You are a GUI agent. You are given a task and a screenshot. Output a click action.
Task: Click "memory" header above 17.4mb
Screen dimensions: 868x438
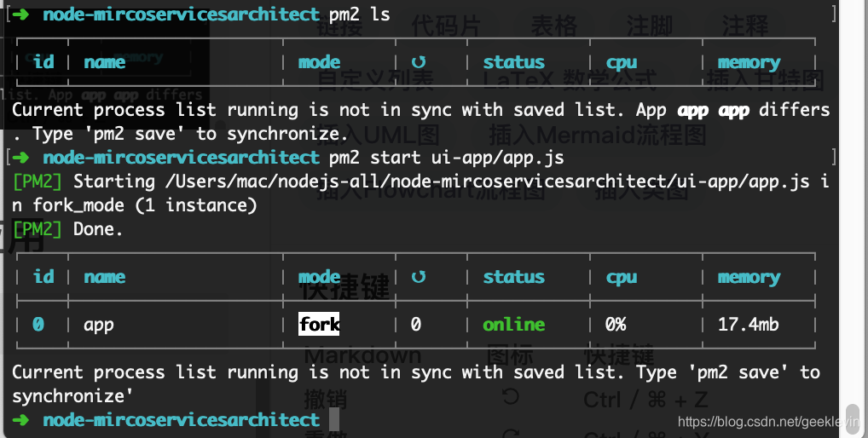coord(749,278)
